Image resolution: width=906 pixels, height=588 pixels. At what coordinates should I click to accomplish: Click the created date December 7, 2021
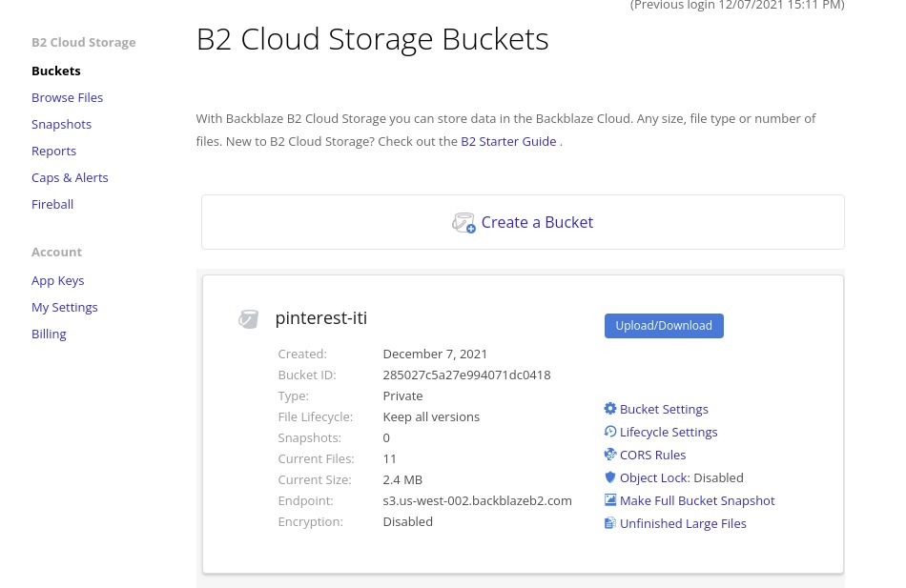[x=435, y=355]
